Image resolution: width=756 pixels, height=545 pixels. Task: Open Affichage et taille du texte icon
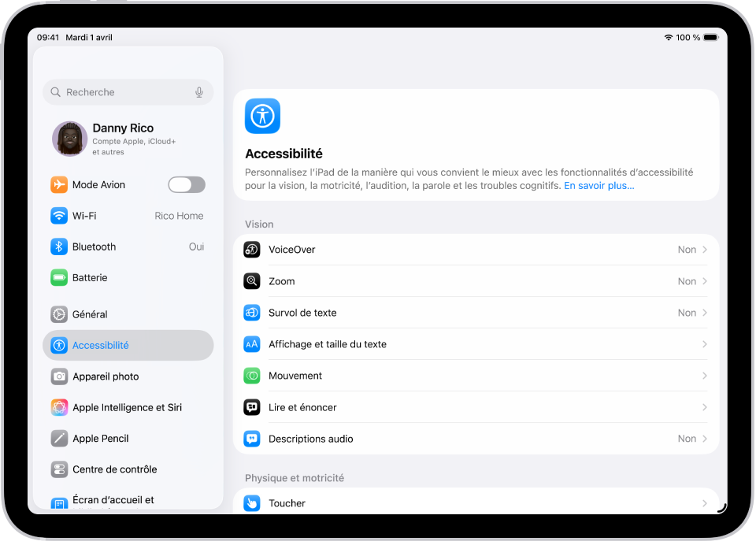[252, 344]
